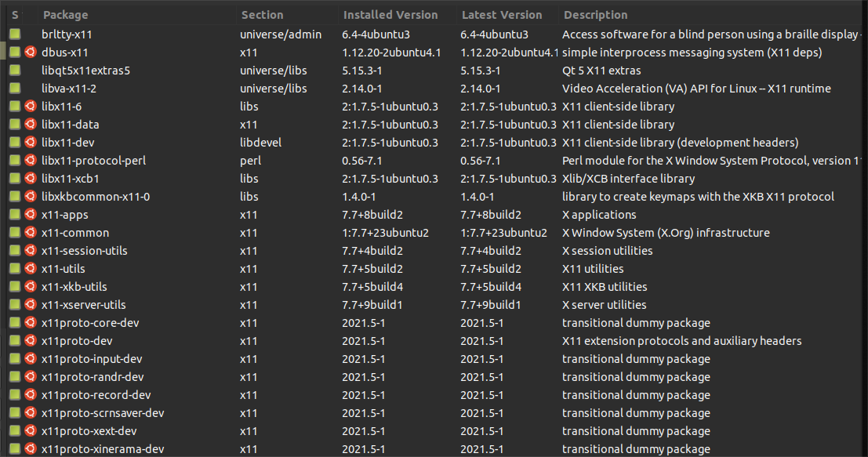Sort by the Installed Version column header

(x=390, y=15)
